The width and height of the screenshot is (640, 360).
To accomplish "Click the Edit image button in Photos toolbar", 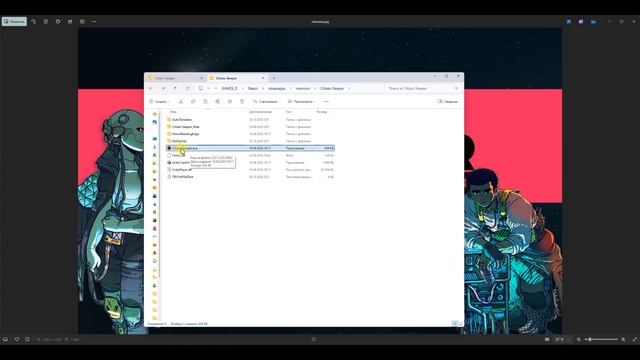I will (14, 21).
